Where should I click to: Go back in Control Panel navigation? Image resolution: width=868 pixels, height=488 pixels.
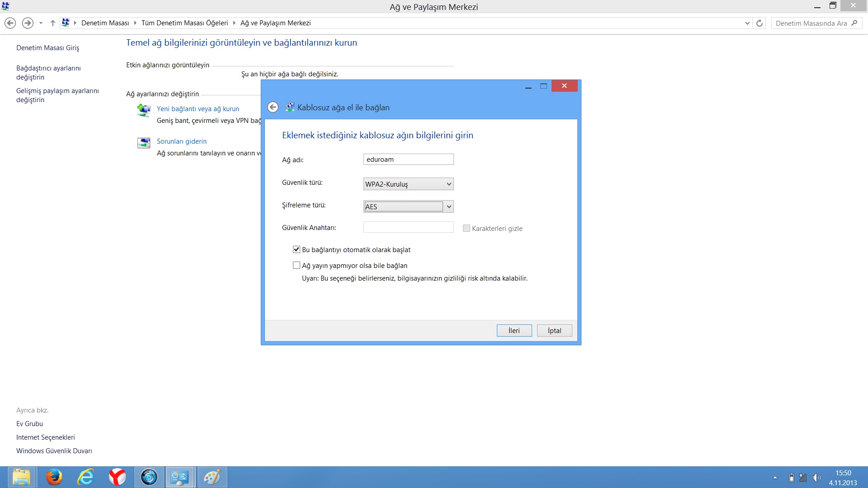[10, 23]
